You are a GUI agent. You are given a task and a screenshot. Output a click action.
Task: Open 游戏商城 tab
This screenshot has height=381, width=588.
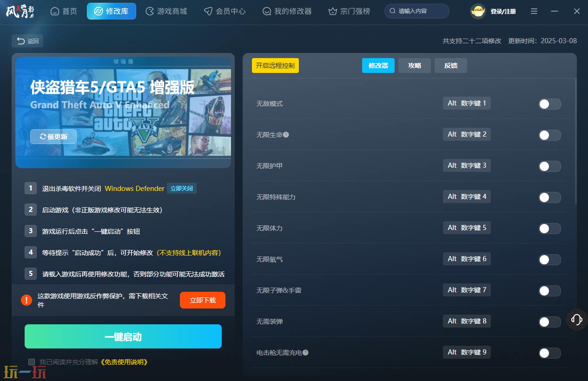click(166, 11)
